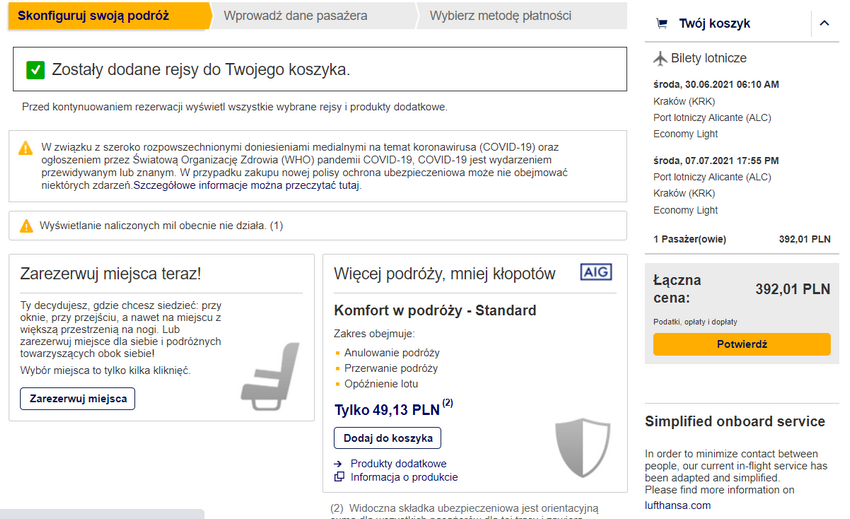Click the miles display warning triangle icon
The height and width of the screenshot is (519, 850).
click(26, 226)
